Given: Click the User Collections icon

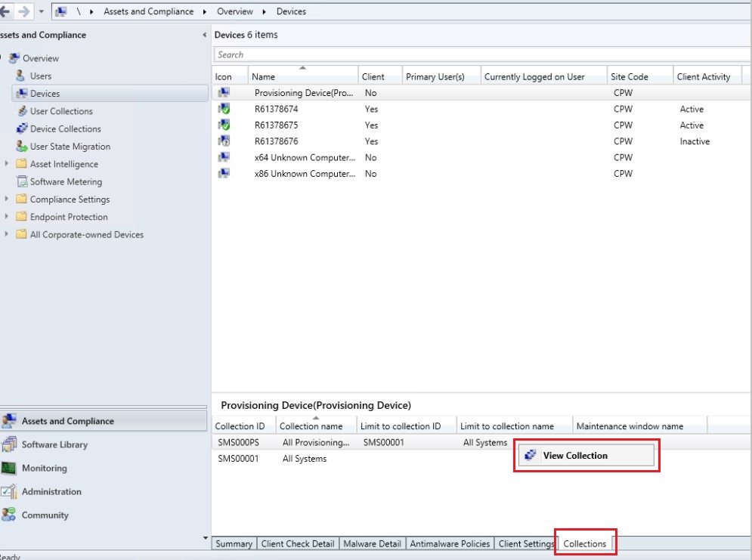Looking at the screenshot, I should point(21,111).
